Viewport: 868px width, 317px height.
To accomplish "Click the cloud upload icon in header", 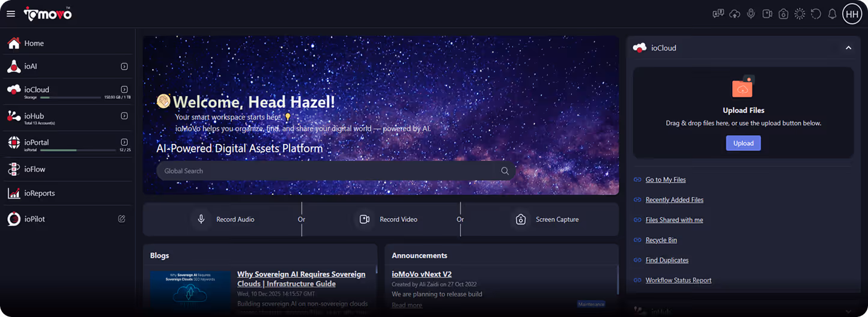I will pos(734,14).
